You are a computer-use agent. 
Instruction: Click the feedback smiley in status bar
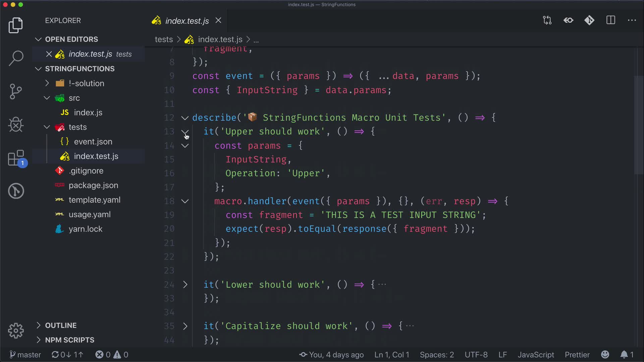(x=605, y=355)
